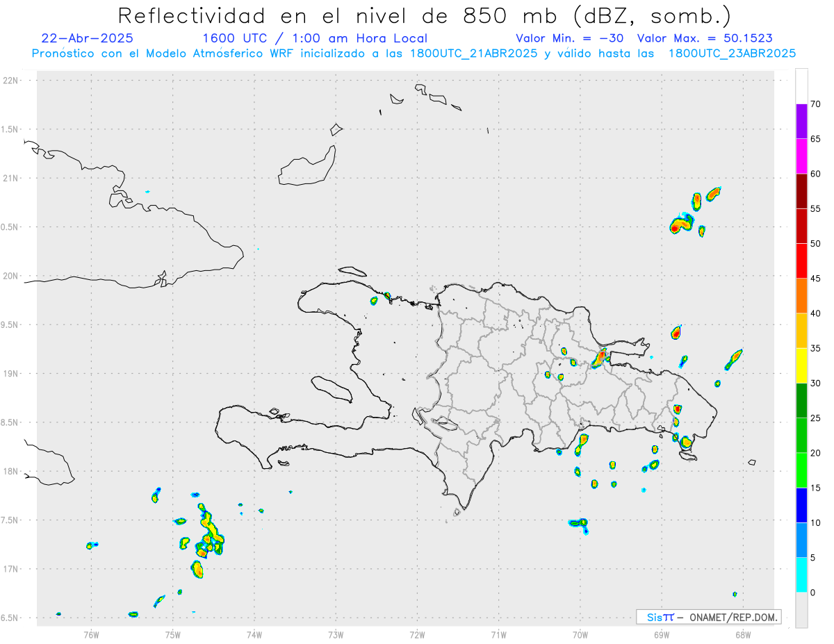
Task: Click the colorbar tick label "35"
Action: (x=817, y=348)
